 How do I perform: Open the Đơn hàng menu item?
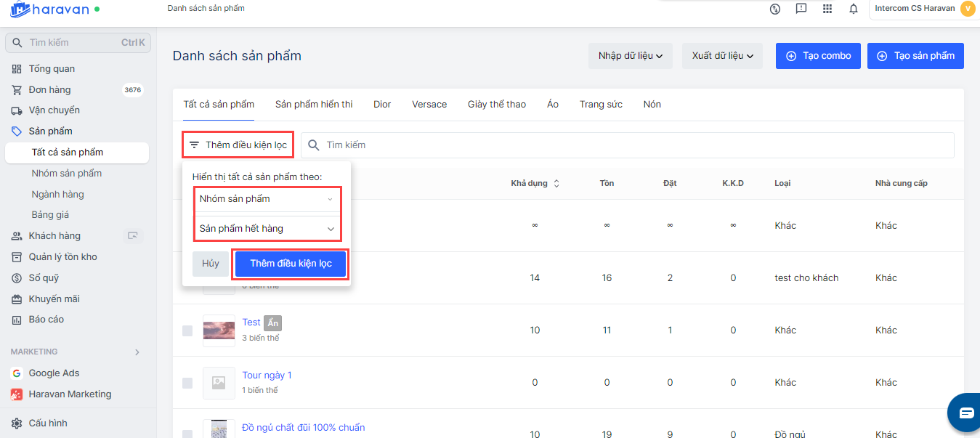point(49,90)
